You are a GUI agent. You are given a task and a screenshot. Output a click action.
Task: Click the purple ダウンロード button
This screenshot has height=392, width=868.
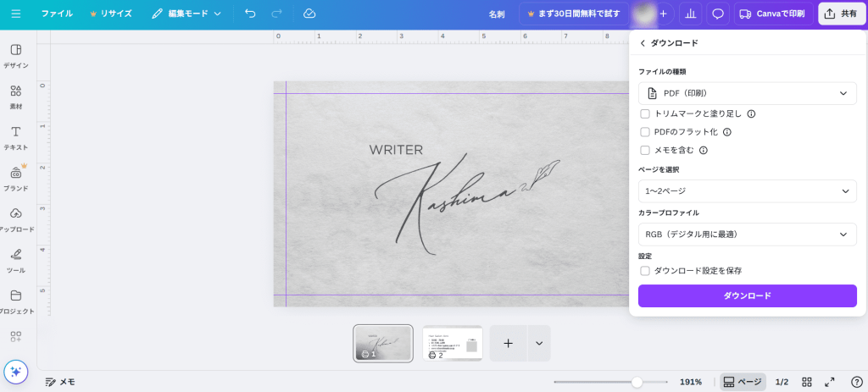point(748,295)
